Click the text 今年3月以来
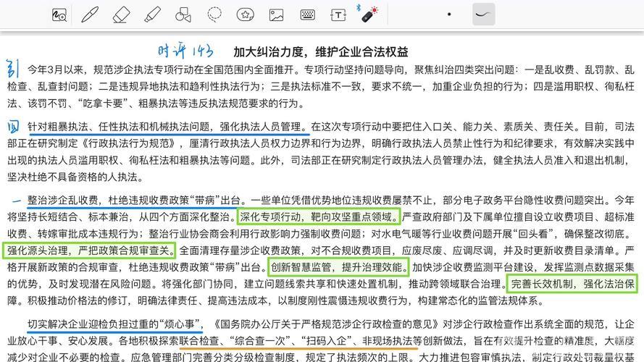Viewport: 644px width, 362px height. pyautogui.click(x=57, y=70)
